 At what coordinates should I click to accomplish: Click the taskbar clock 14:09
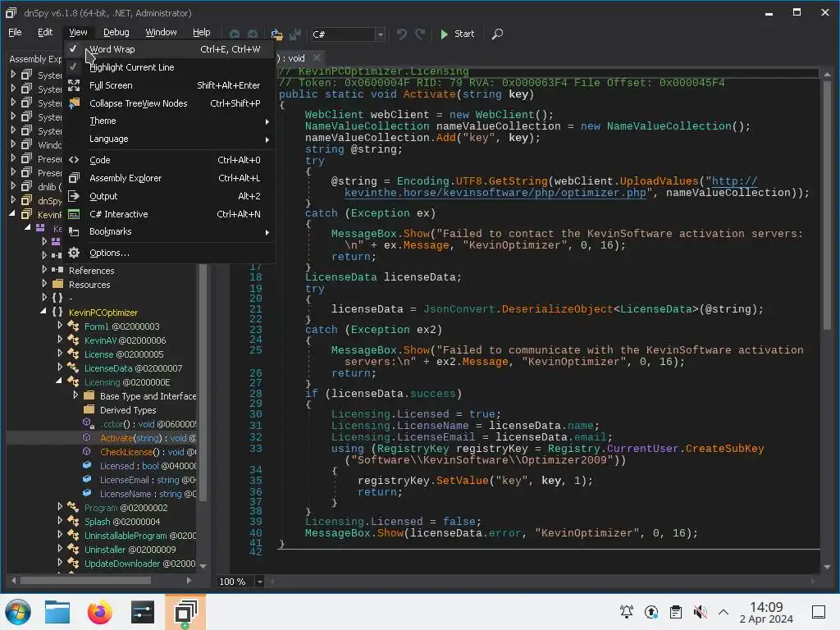tap(766, 613)
